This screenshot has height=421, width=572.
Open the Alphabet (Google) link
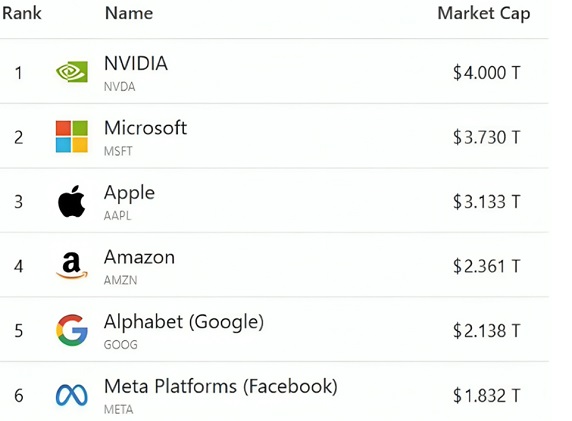click(184, 322)
